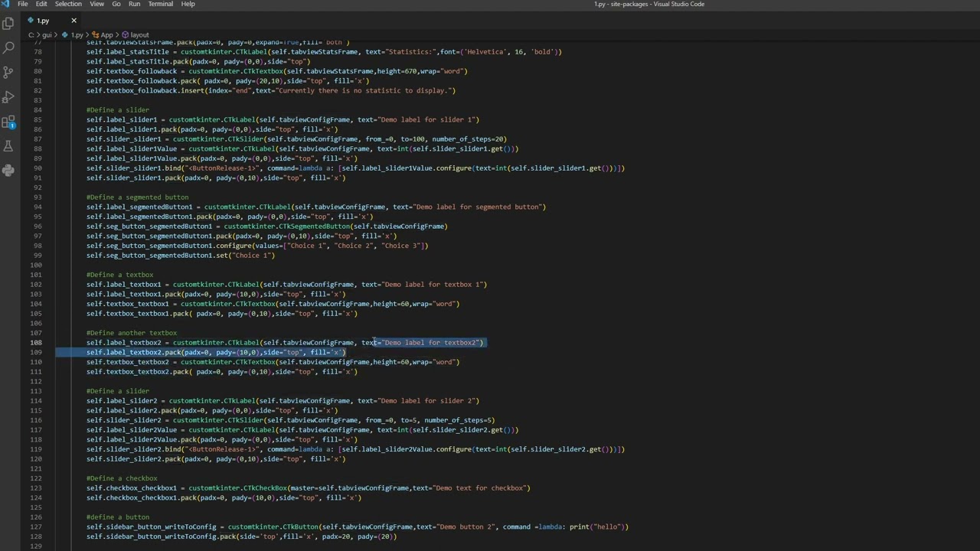Click 'Currently there is no statistic to display.' text
980x551 pixels.
pos(365,90)
